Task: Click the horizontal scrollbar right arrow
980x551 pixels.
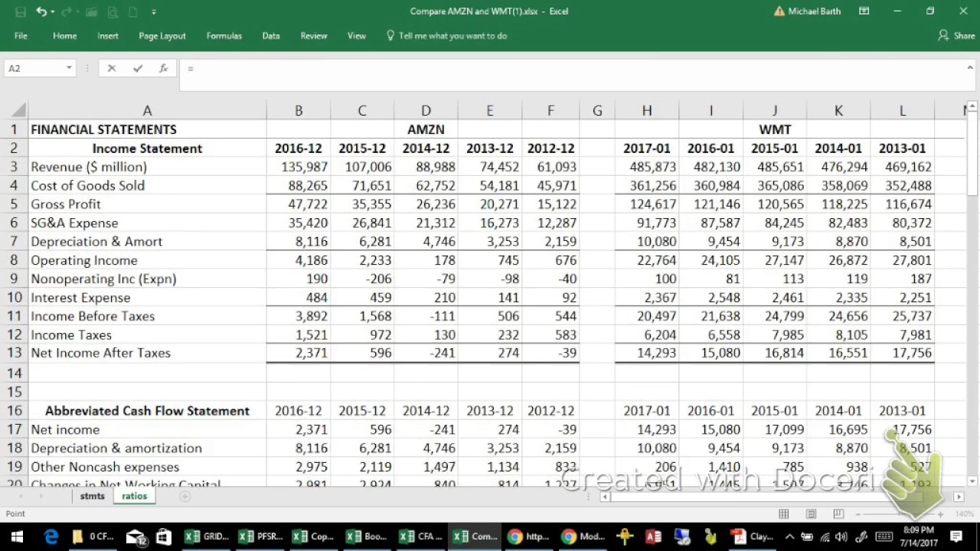Action: [x=959, y=497]
